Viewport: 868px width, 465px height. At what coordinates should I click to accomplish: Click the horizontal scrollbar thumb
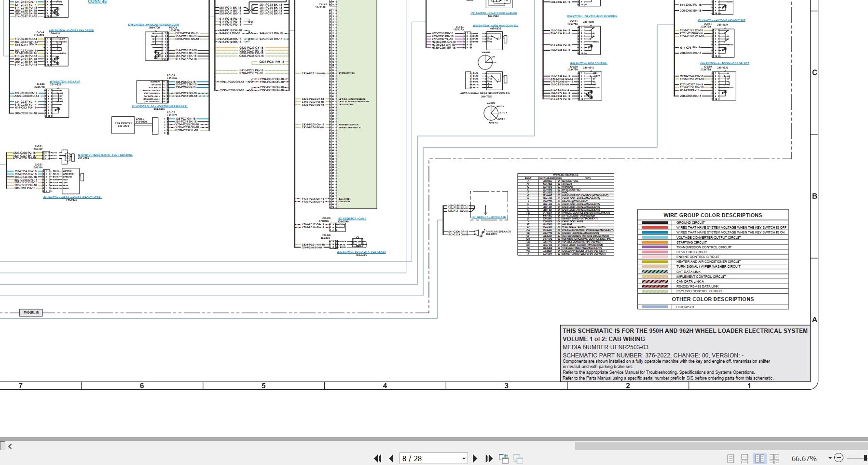click(x=721, y=446)
